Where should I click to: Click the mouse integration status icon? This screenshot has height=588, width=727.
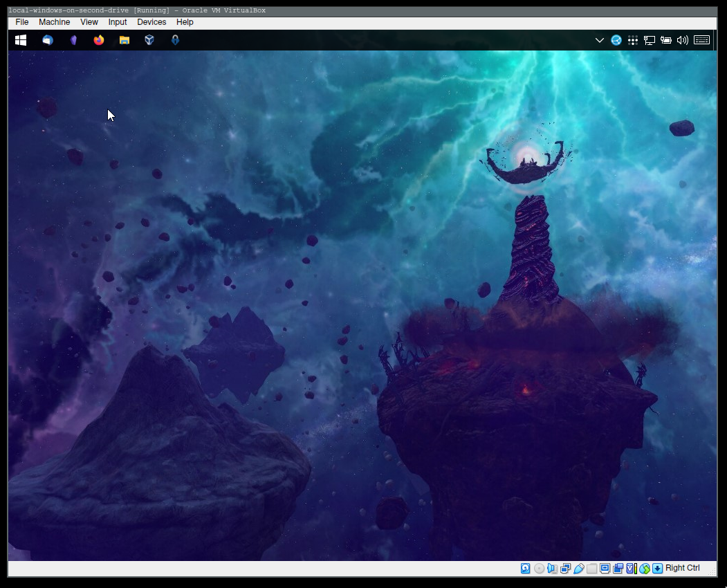pyautogui.click(x=645, y=569)
